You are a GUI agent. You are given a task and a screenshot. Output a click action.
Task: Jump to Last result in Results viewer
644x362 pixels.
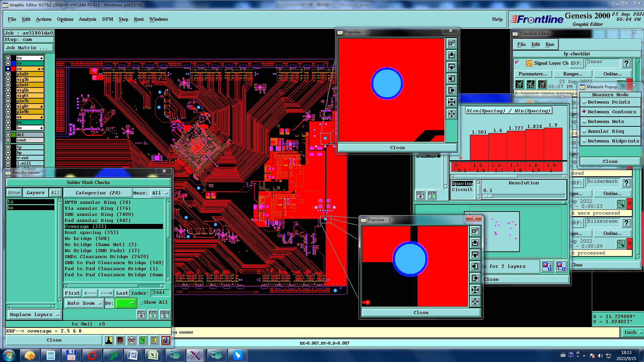click(x=122, y=293)
